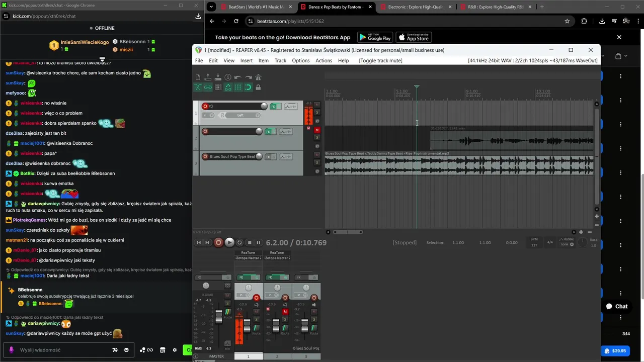
Task: Go to project end transport button
Action: coord(207,242)
